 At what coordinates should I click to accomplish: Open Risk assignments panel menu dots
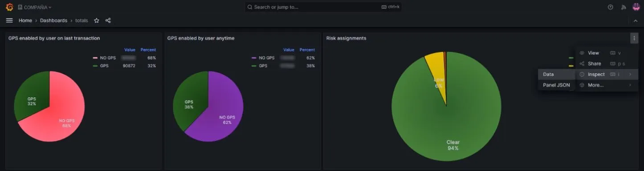click(x=634, y=38)
